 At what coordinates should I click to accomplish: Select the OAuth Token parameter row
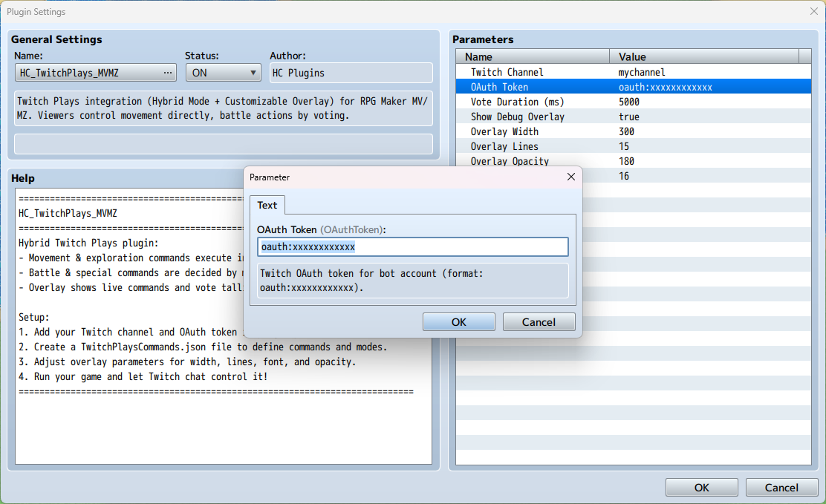(633, 87)
